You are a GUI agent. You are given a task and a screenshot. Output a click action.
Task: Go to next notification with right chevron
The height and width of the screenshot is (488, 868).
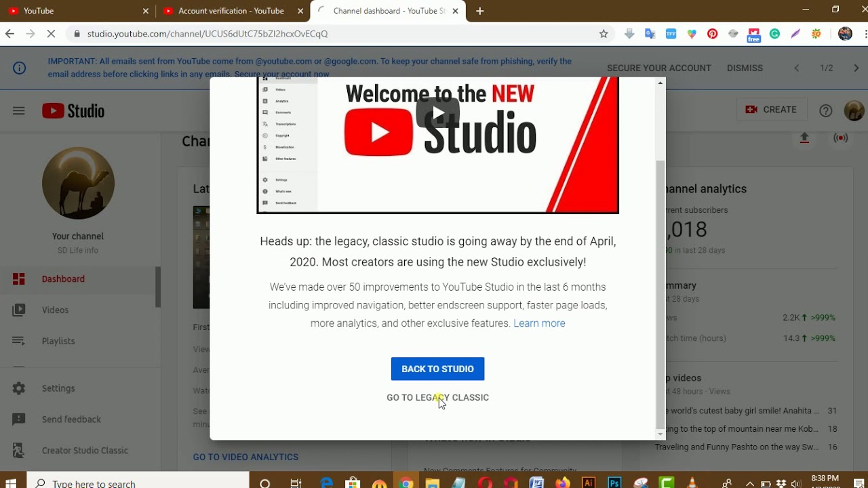[856, 68]
